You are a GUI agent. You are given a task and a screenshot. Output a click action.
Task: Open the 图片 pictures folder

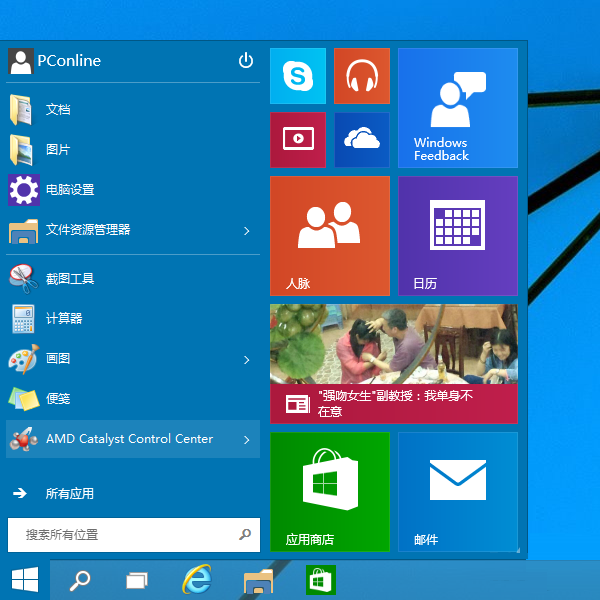tap(133, 149)
